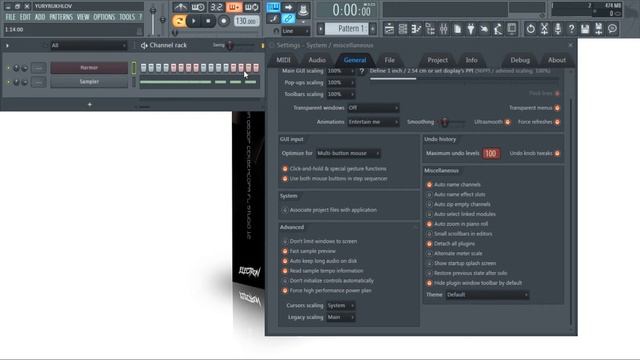640x360 pixels.
Task: Open the Mixer toolbar icon
Action: 444,29
